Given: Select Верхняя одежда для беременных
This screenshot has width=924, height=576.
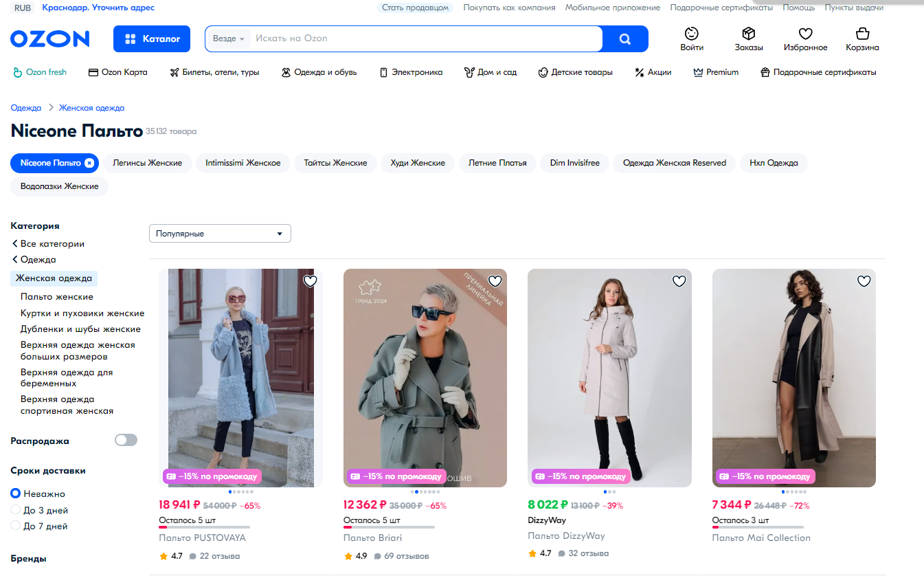Looking at the screenshot, I should 67,377.
